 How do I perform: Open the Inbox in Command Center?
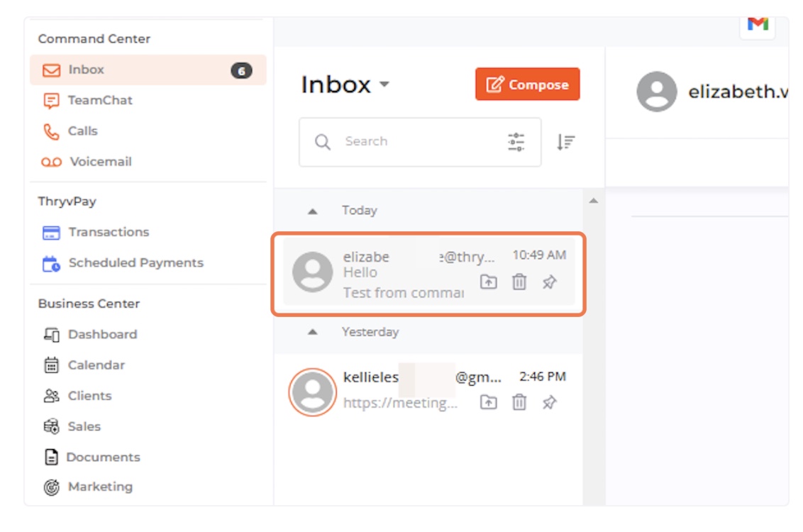(x=148, y=70)
